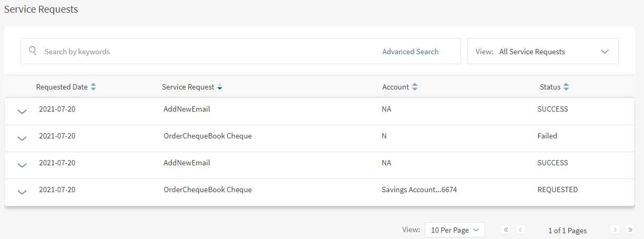Expand the Failed OrderChequeBook request row

point(22,138)
